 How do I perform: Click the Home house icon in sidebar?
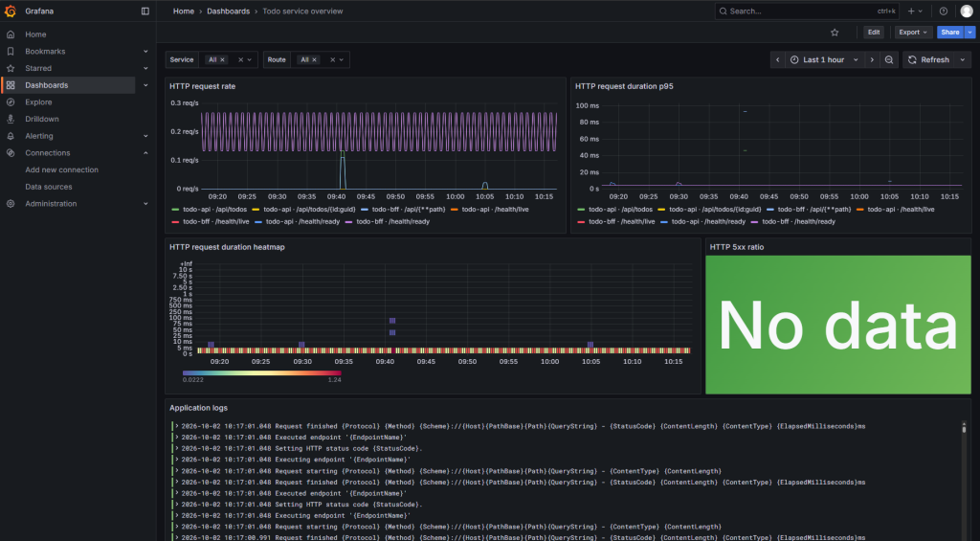point(11,34)
